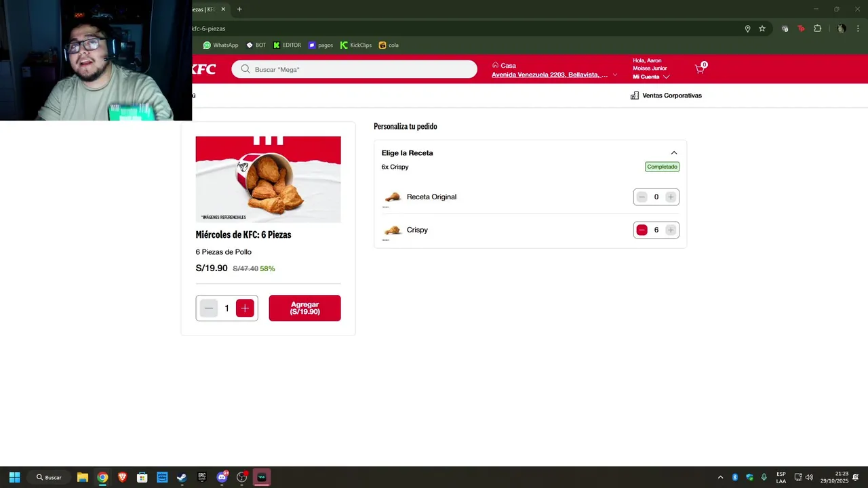Decrease Receta Original quantity
This screenshot has width=868, height=488.
tap(642, 197)
